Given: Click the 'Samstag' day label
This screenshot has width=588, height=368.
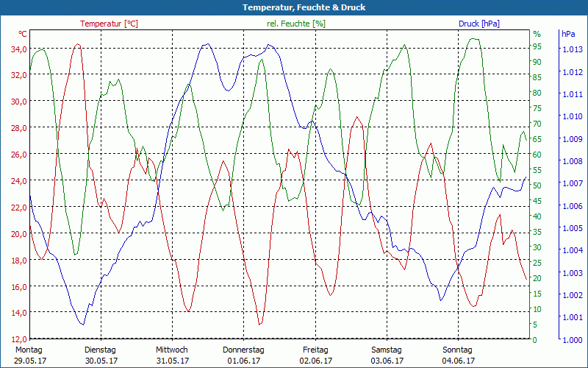Looking at the screenshot, I should coord(387,350).
